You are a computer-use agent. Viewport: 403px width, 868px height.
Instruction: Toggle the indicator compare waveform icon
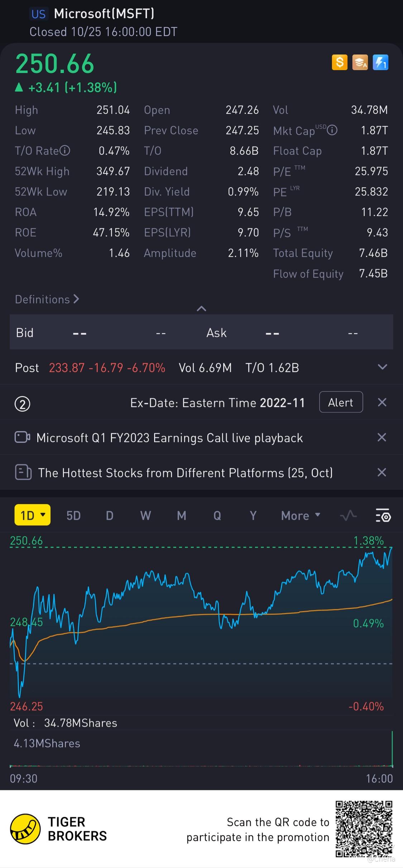pos(348,516)
